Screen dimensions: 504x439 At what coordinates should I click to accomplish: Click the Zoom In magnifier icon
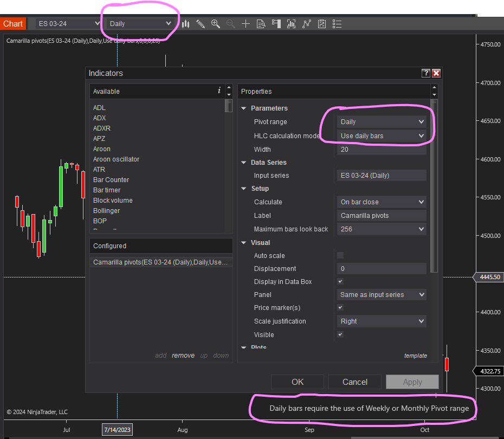215,24
